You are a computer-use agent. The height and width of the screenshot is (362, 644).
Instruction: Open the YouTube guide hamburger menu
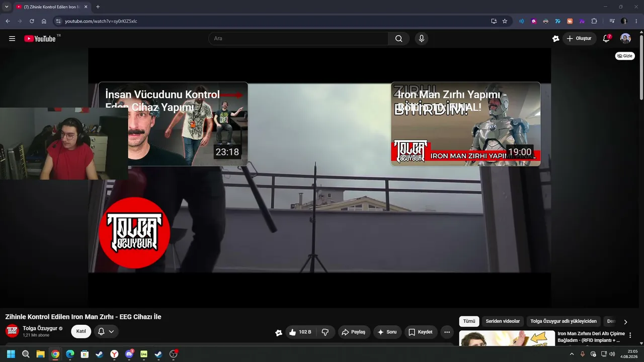12,39
